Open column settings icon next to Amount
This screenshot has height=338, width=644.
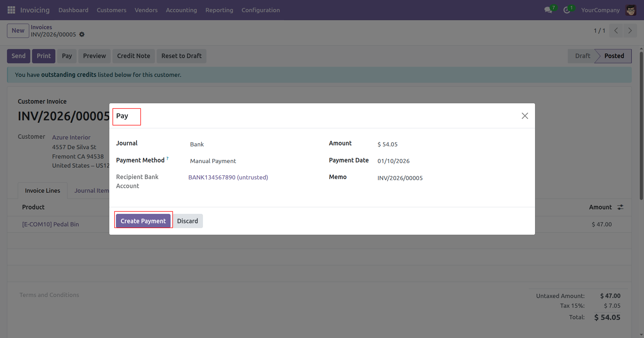[x=620, y=207]
